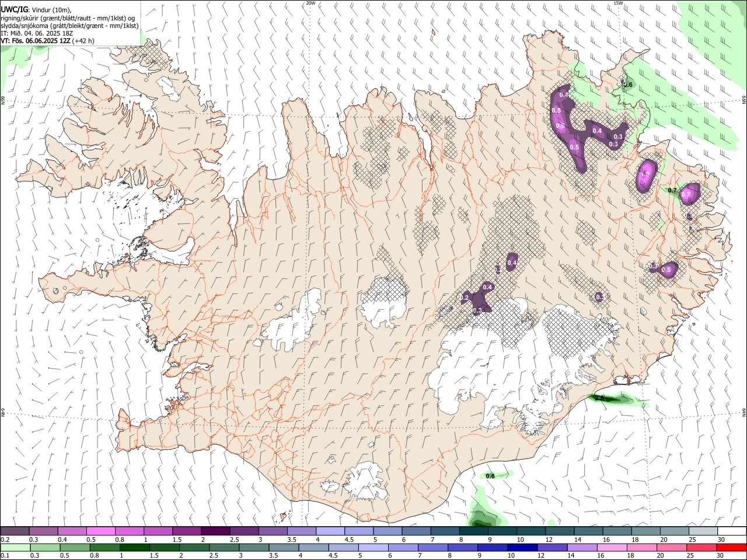Select the pale pink lower swatch above 16
This screenshot has width=747, height=560.
(x=612, y=547)
